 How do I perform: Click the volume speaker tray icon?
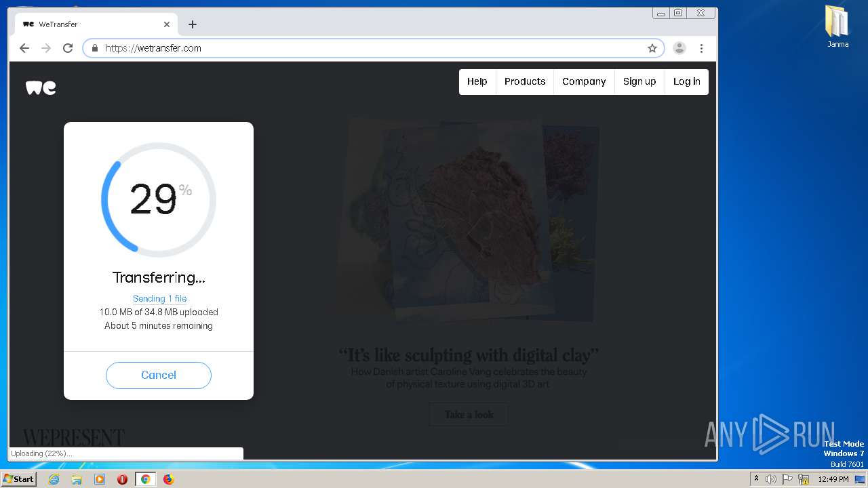[771, 479]
